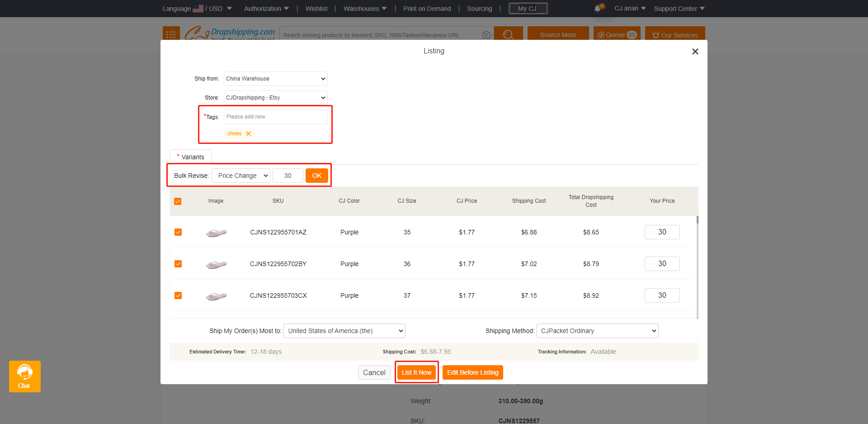This screenshot has height=424, width=868.
Task: Click the Queue button in header
Action: [617, 34]
